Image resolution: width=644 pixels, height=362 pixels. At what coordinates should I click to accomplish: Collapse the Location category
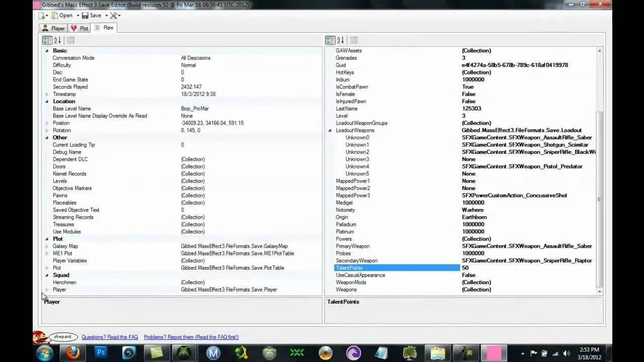(47, 102)
